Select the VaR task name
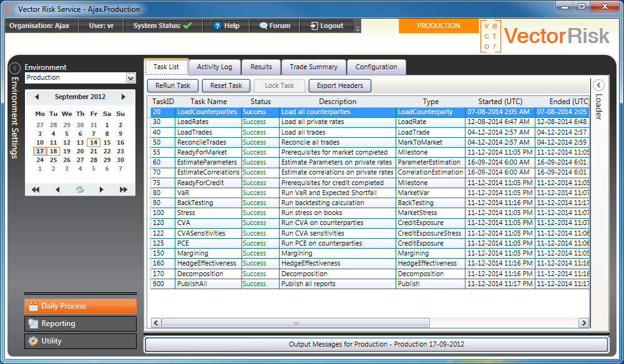The image size is (624, 364). pyautogui.click(x=183, y=193)
